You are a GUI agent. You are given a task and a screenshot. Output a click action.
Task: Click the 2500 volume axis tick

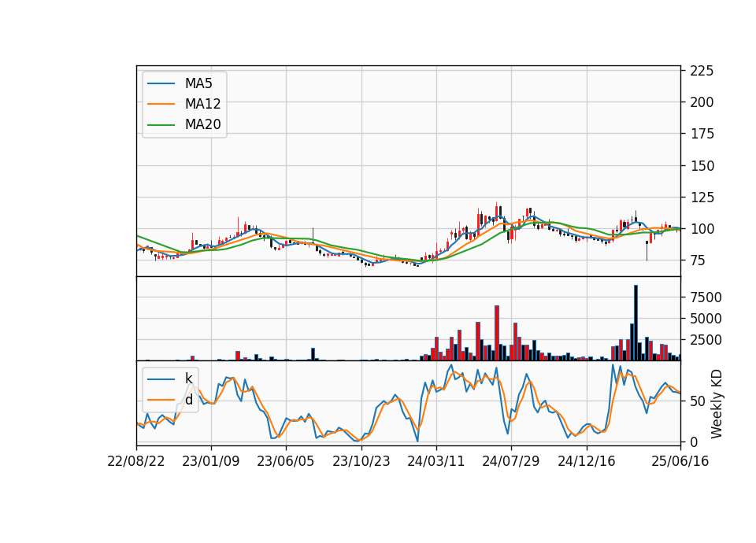[x=706, y=340]
